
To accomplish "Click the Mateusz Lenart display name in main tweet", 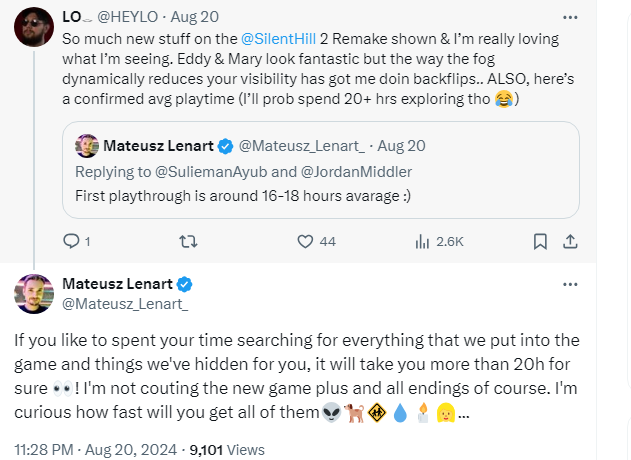I will pyautogui.click(x=117, y=283).
